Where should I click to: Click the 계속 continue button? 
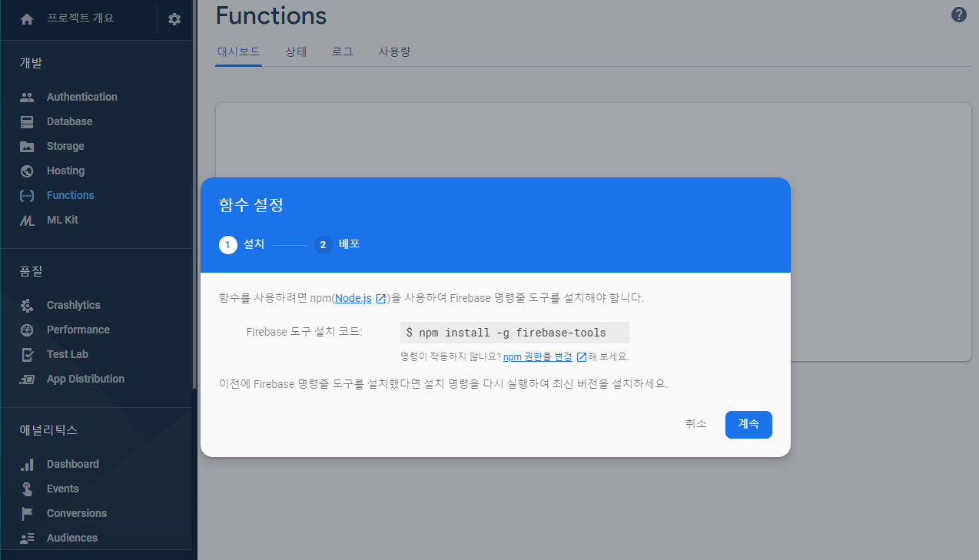(x=748, y=424)
